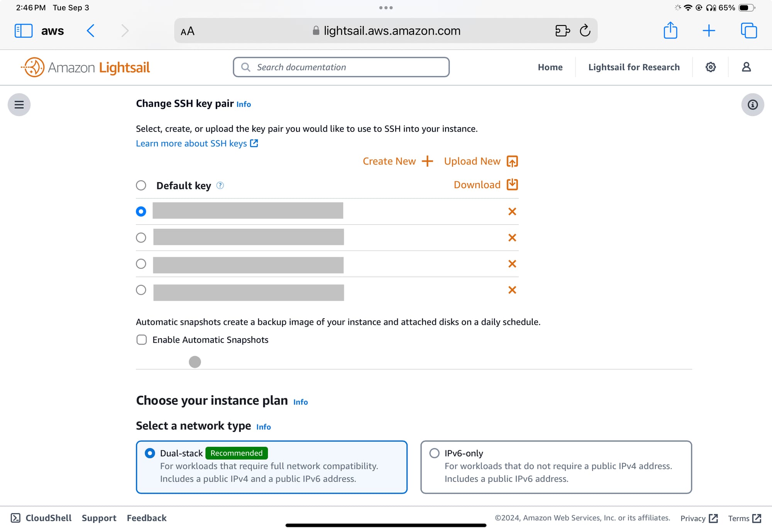Click the first redacted key name bar
772x532 pixels.
248,211
